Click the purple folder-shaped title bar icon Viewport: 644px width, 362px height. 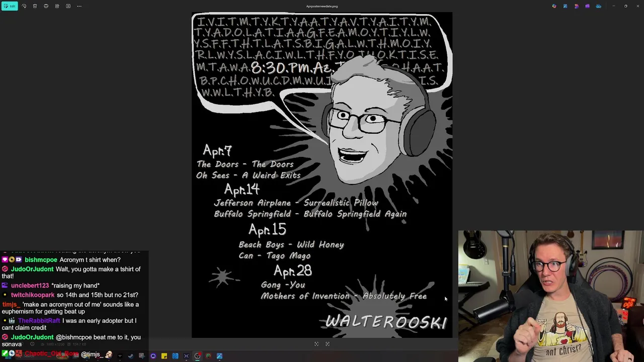(587, 6)
